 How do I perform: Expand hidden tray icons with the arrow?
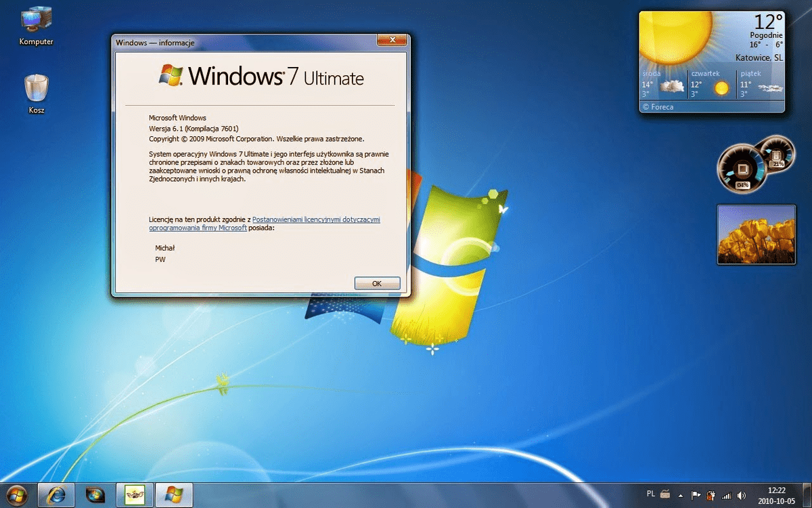(x=681, y=494)
